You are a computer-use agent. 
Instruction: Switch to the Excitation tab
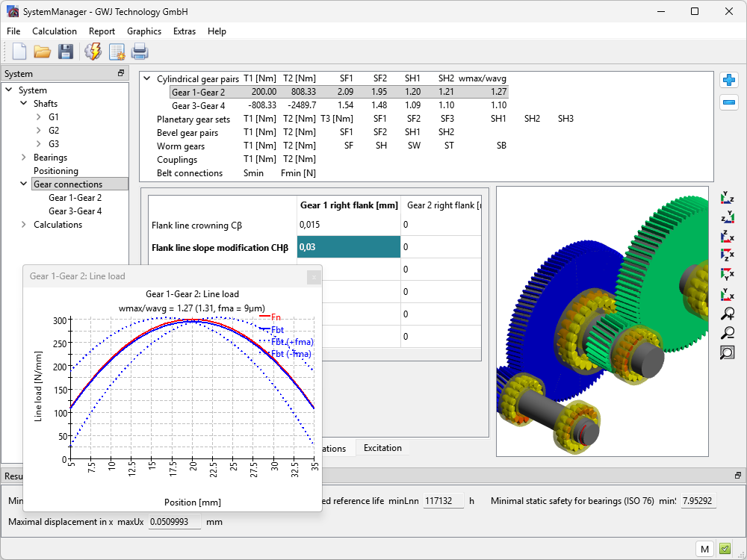382,448
